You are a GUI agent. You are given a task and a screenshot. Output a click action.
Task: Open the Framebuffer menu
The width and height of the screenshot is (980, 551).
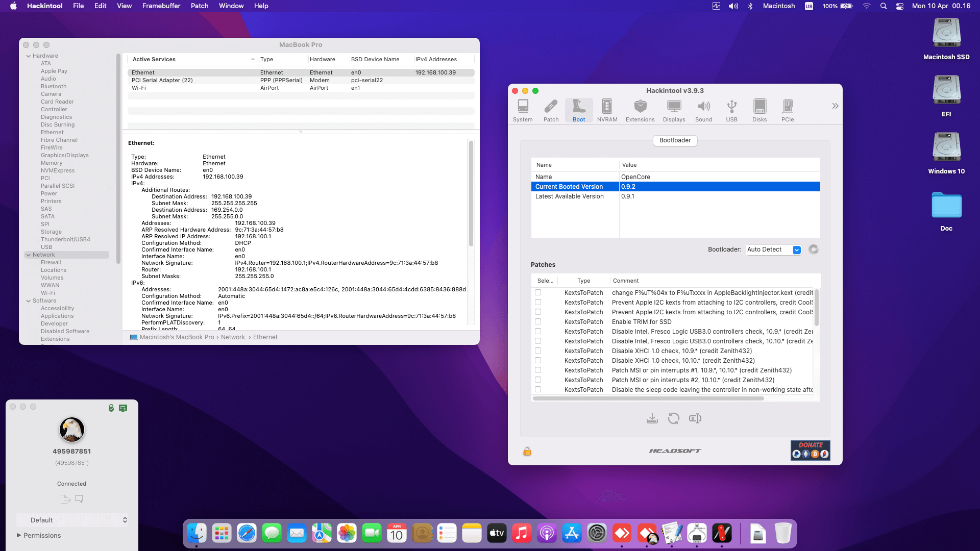coord(161,6)
